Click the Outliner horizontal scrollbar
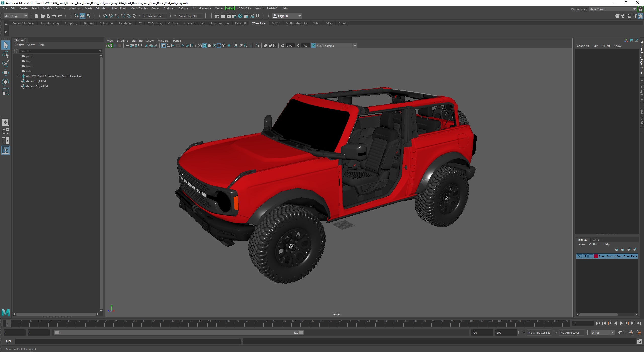This screenshot has height=352, width=644. coord(56,314)
